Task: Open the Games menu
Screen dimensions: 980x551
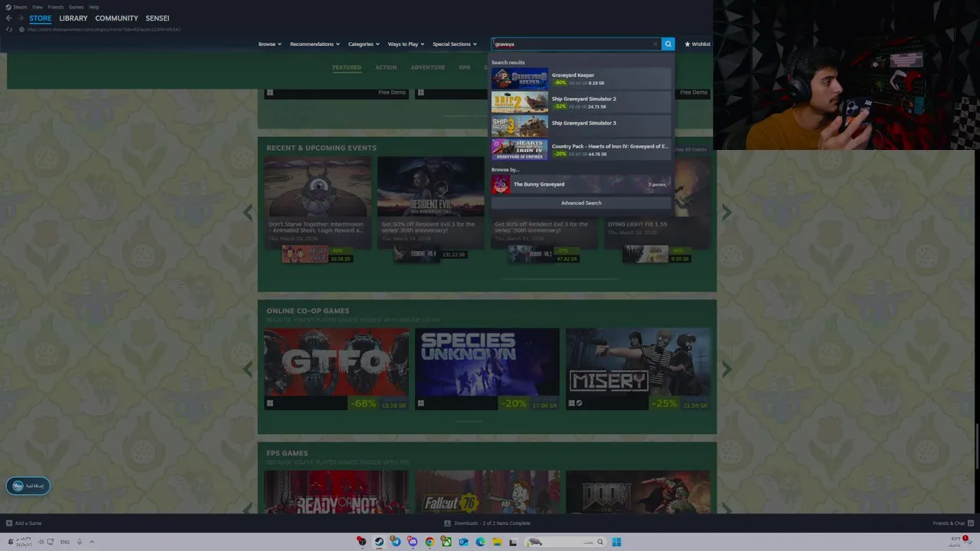Action: coord(76,7)
